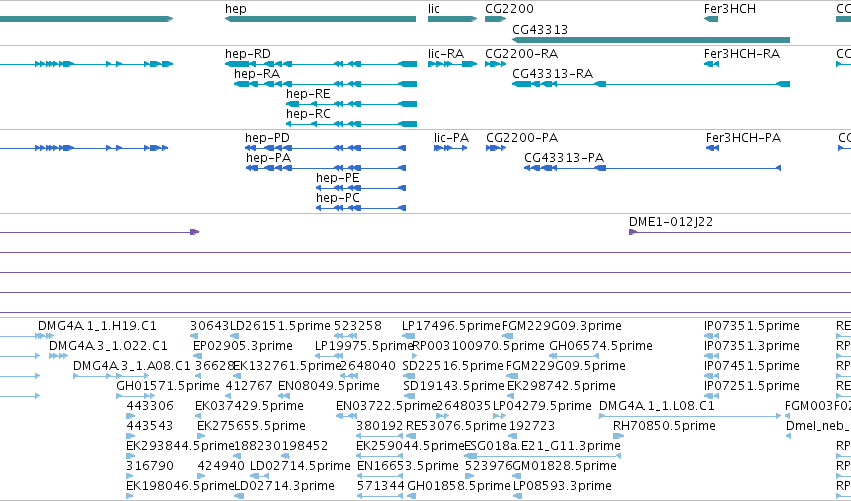
Task: Select the hep-RD transcript label
Action: pyautogui.click(x=247, y=54)
